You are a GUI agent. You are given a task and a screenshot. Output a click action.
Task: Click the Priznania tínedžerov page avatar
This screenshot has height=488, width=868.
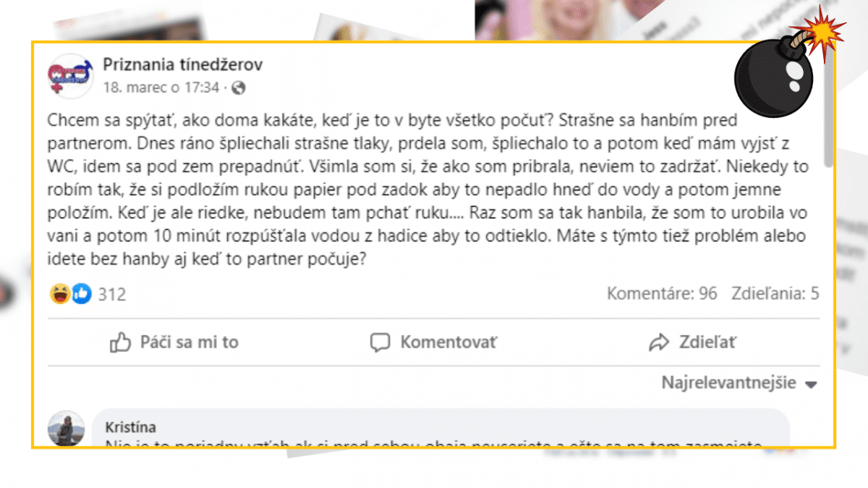click(x=71, y=76)
